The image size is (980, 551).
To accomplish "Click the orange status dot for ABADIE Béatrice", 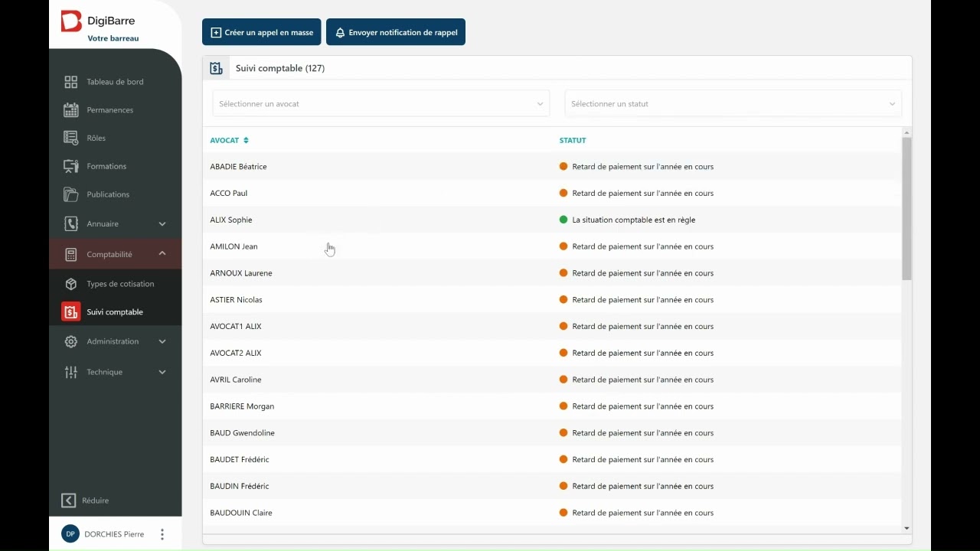I will coord(563,167).
